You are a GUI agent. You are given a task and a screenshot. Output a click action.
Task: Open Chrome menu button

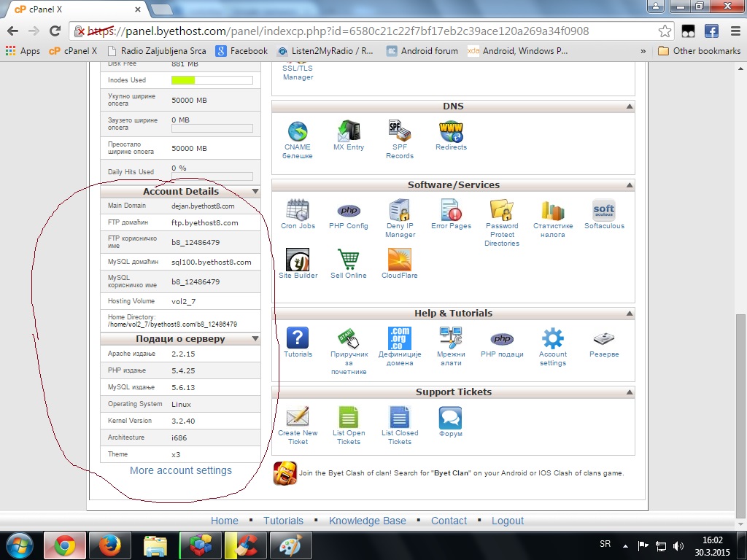click(x=735, y=31)
